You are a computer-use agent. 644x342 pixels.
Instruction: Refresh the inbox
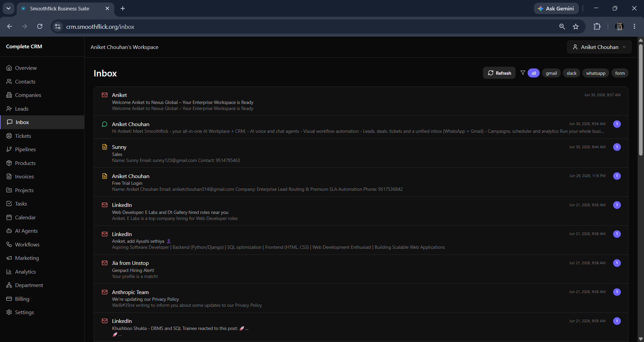click(x=499, y=73)
